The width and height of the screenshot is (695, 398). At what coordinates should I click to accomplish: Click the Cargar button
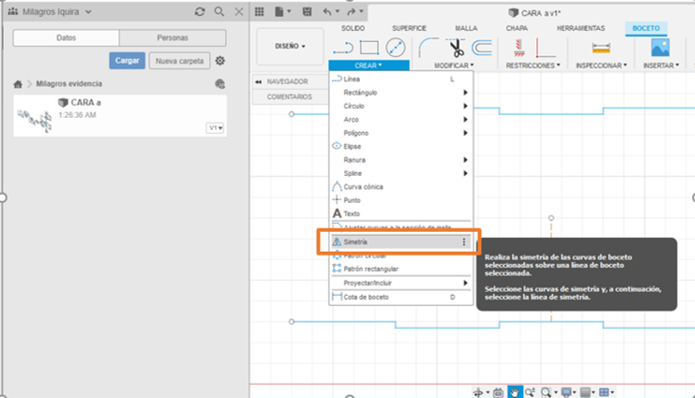(x=127, y=61)
